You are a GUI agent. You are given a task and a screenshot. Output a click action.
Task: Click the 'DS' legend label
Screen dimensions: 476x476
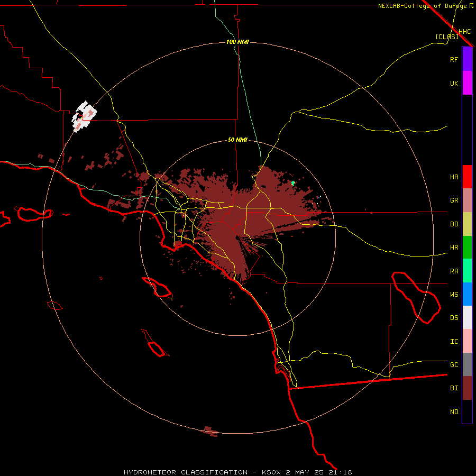[x=454, y=318]
